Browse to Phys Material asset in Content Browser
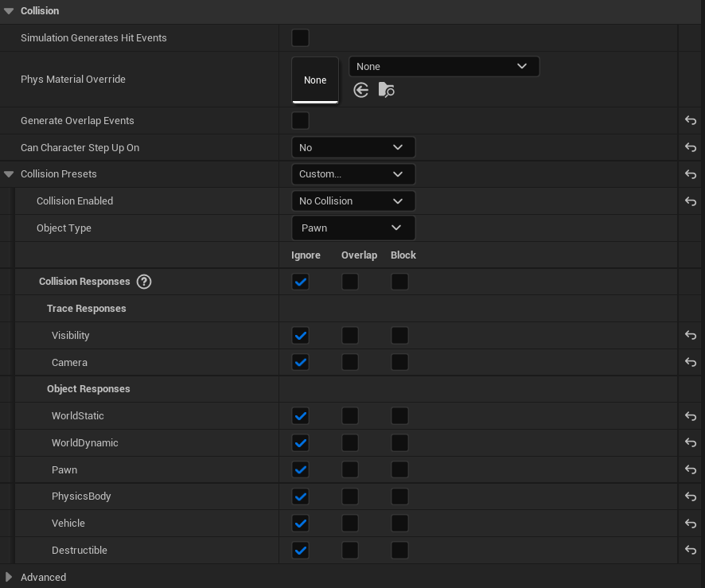The width and height of the screenshot is (705, 588). point(386,90)
